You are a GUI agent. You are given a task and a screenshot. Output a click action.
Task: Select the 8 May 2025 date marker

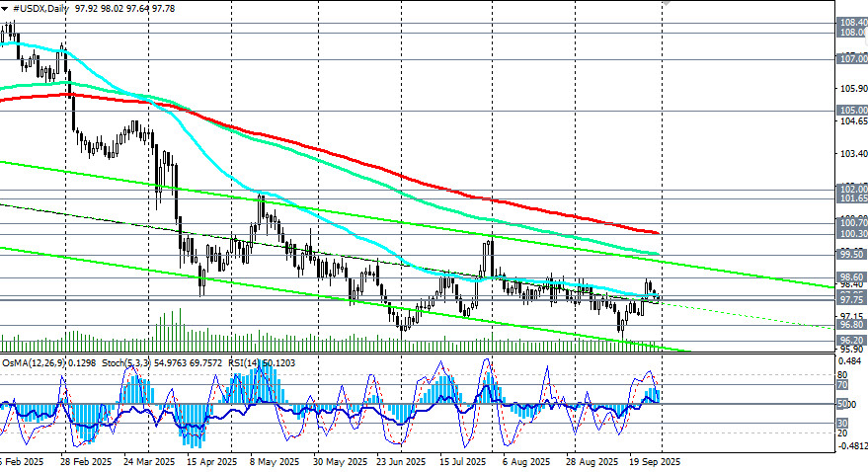[275, 462]
